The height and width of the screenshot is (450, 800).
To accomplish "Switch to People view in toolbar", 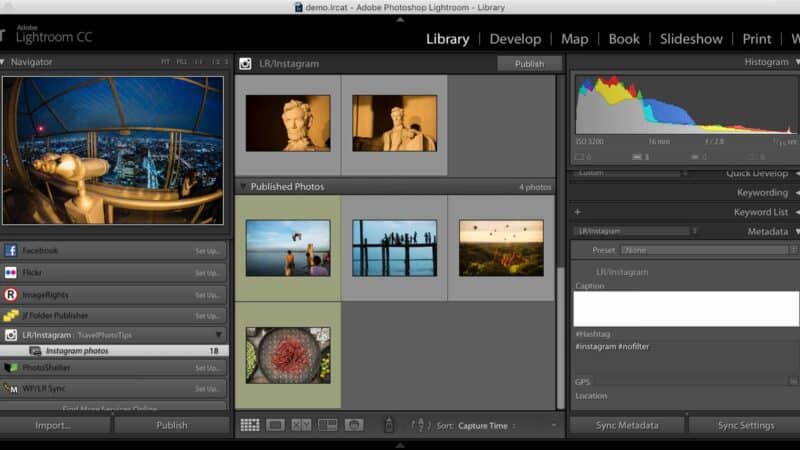I will point(354,425).
